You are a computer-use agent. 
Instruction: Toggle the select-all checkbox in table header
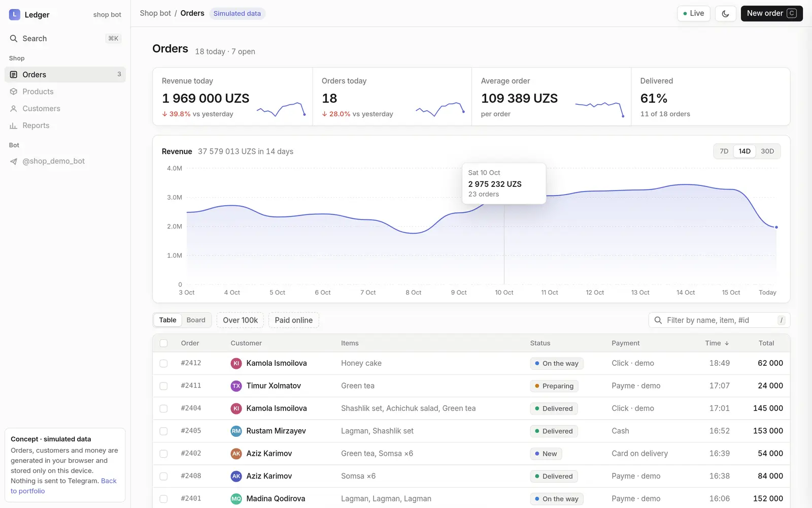tap(163, 343)
